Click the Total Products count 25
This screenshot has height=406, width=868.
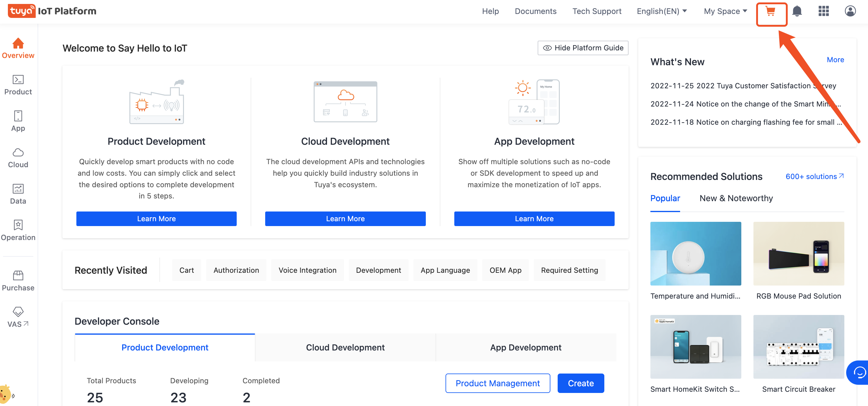95,398
